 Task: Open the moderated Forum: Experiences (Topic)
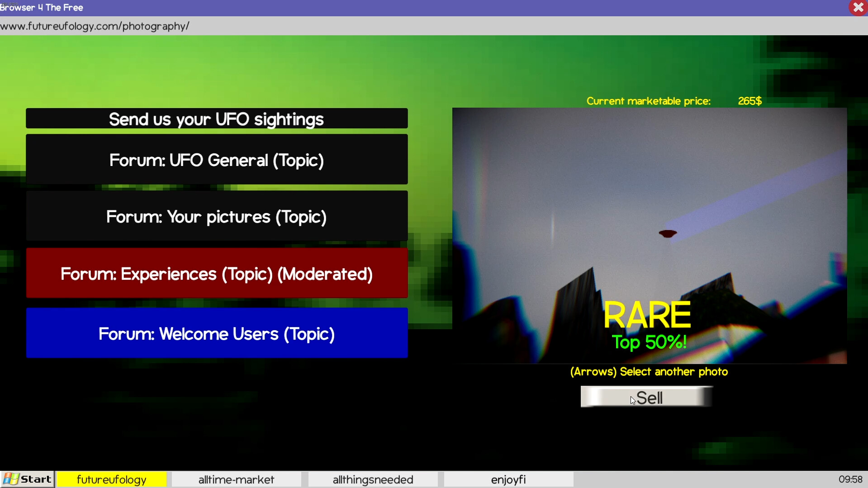pyautogui.click(x=216, y=274)
